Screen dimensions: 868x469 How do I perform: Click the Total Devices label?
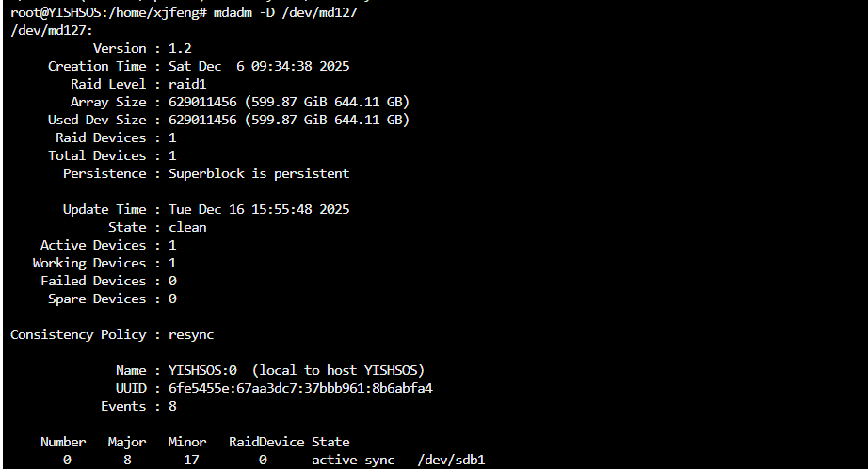97,155
